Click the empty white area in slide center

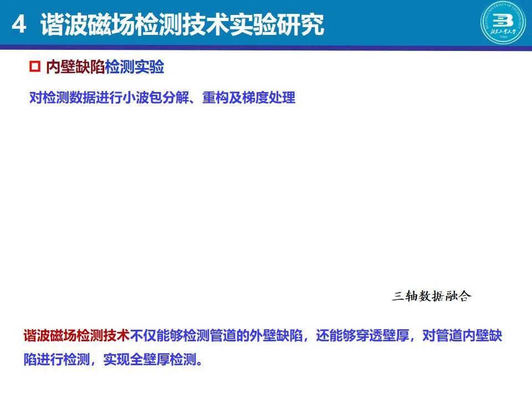[266, 199]
